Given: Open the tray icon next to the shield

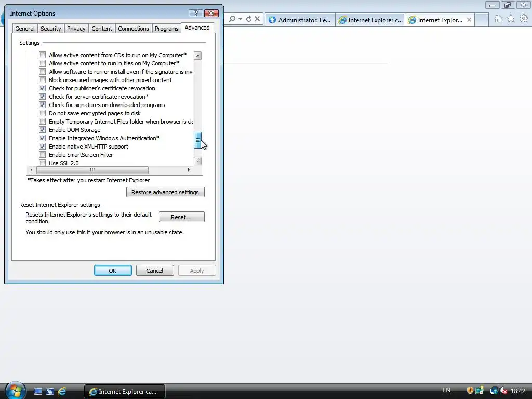Looking at the screenshot, I should (480, 391).
